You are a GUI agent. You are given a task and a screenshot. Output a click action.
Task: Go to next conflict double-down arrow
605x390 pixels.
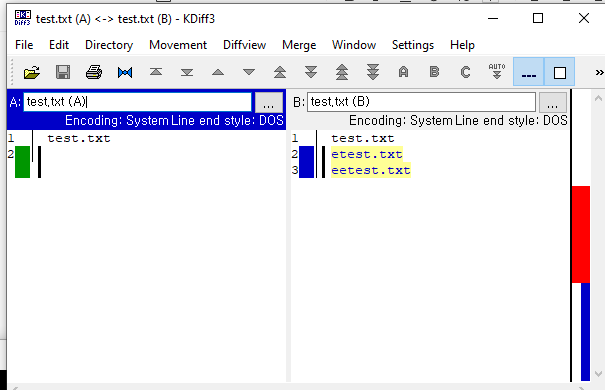311,72
